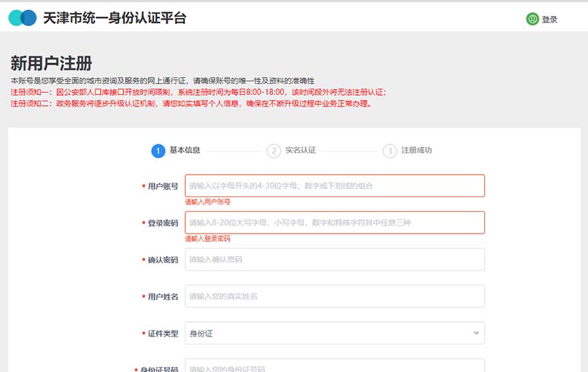This screenshot has width=588, height=372.
Task: Click the step 2 numbered circle
Action: [x=274, y=151]
